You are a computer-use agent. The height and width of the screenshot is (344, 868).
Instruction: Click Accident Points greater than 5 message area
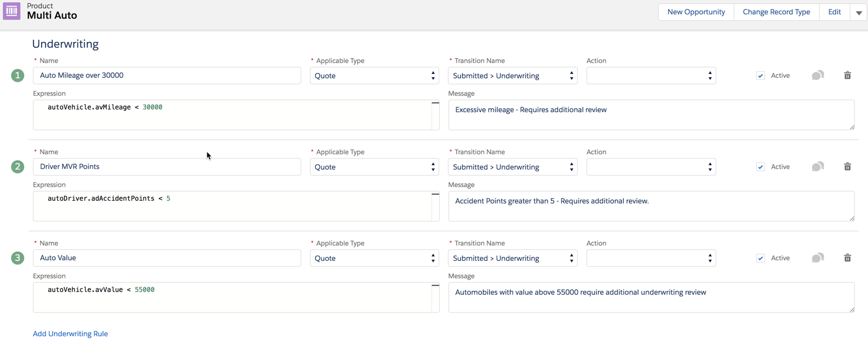tap(651, 206)
